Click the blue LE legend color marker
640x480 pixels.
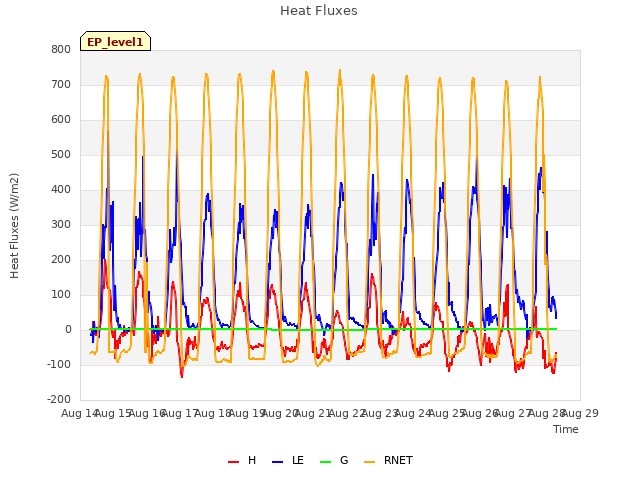(278, 462)
